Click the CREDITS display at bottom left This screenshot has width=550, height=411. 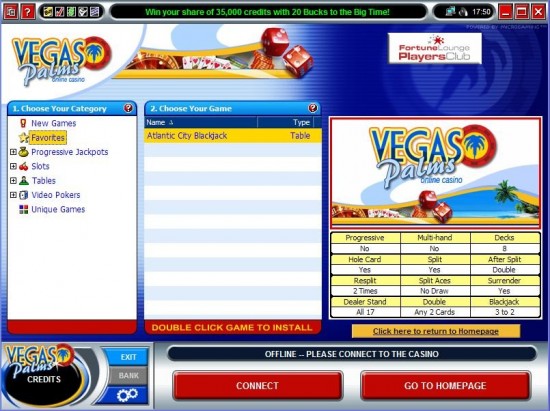(43, 379)
